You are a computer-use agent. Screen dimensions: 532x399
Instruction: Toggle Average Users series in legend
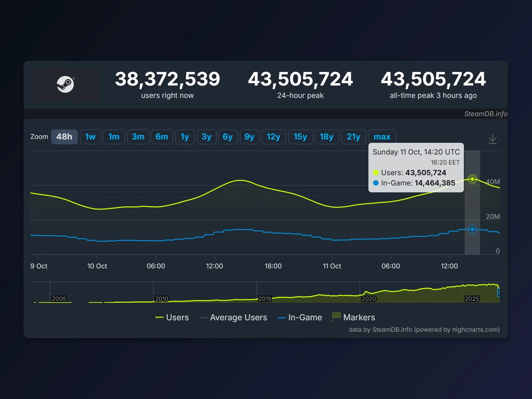click(x=233, y=317)
